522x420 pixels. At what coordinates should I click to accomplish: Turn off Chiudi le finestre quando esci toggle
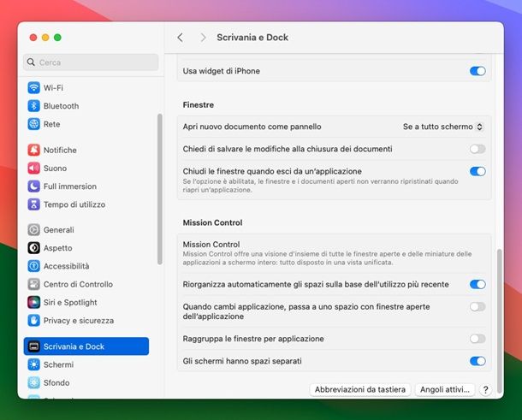pyautogui.click(x=478, y=171)
